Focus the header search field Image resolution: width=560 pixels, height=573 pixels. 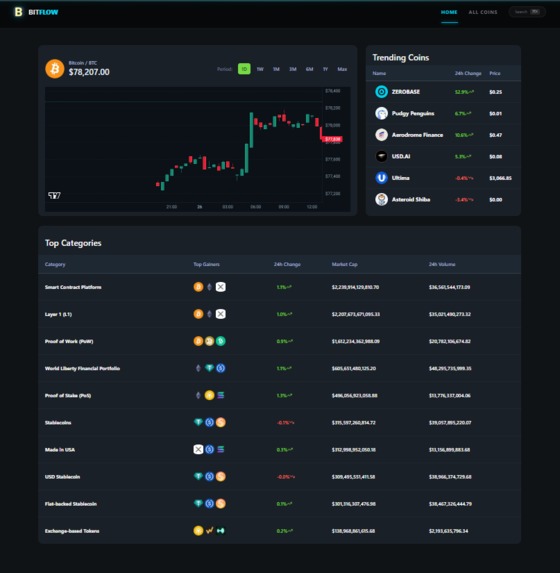pyautogui.click(x=527, y=12)
